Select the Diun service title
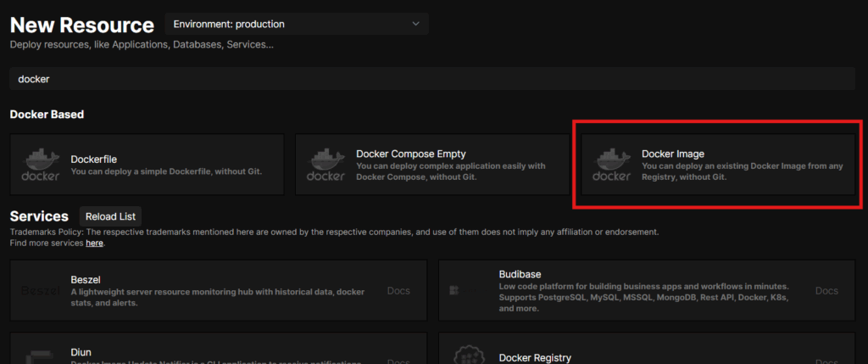 point(81,352)
